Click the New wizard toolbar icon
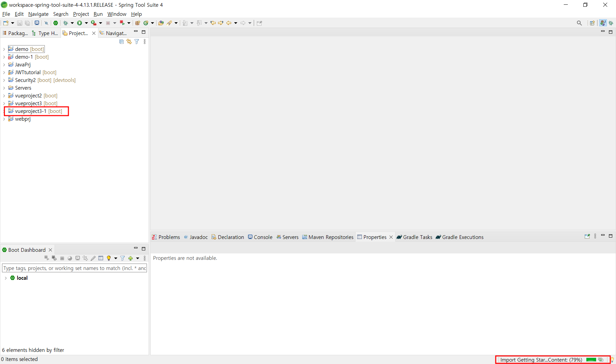 [x=6, y=23]
